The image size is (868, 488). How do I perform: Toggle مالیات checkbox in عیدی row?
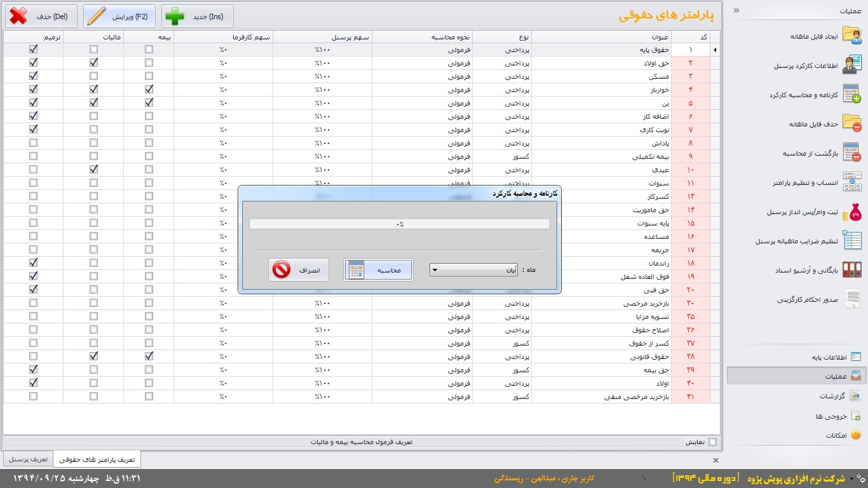coord(94,170)
